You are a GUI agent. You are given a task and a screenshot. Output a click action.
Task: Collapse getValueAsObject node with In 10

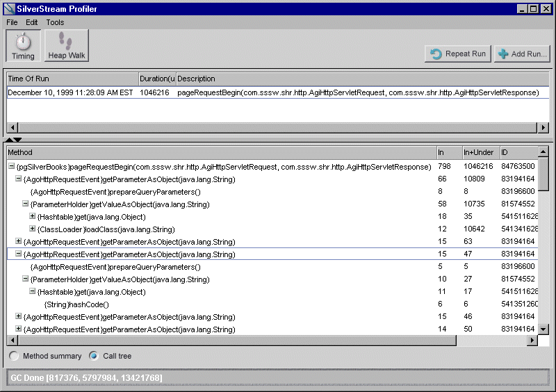click(x=25, y=279)
